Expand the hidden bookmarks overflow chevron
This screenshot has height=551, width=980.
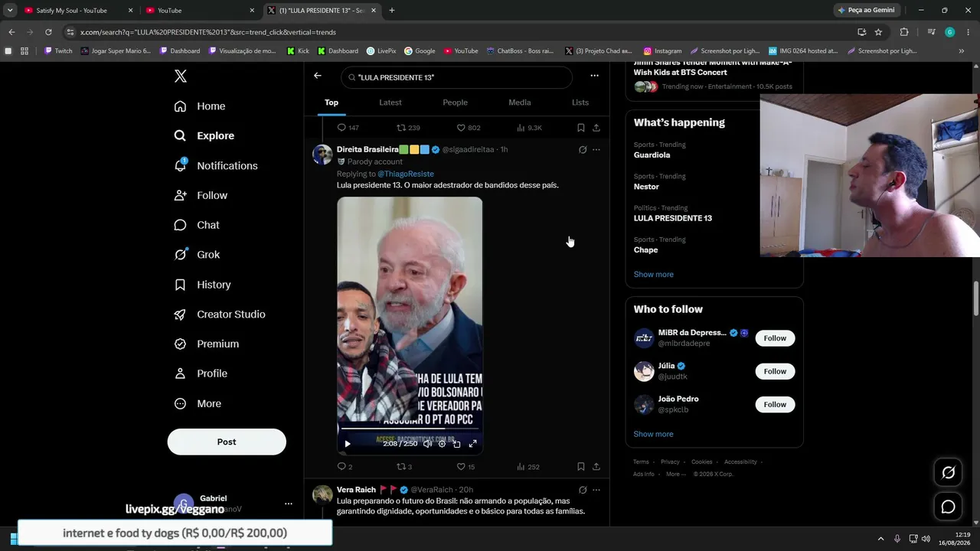(962, 51)
